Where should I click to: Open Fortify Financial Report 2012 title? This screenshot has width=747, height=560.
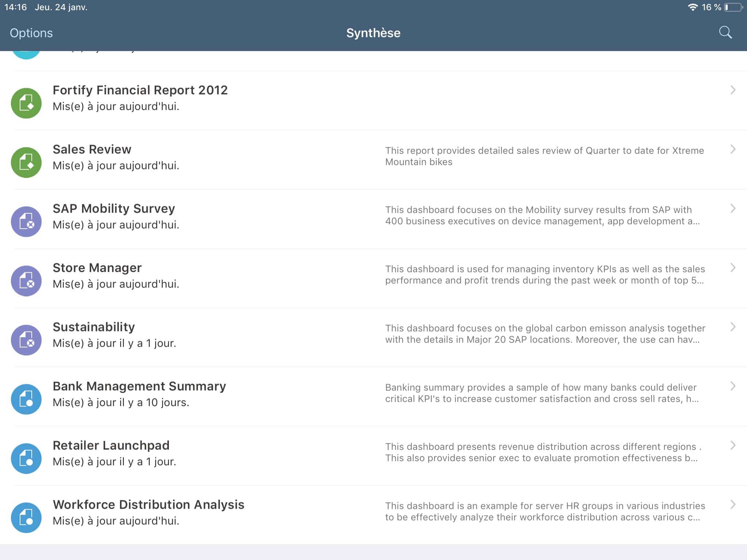pos(140,90)
